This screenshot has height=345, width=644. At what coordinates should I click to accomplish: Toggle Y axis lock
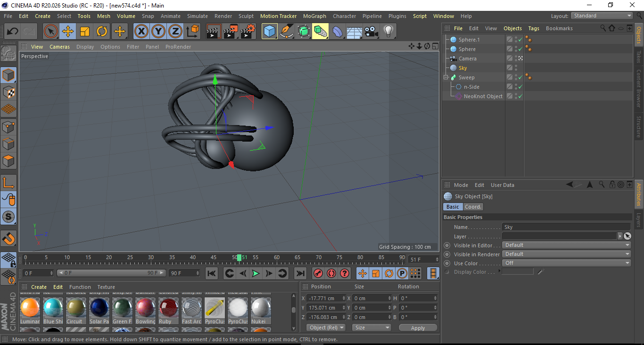click(158, 32)
